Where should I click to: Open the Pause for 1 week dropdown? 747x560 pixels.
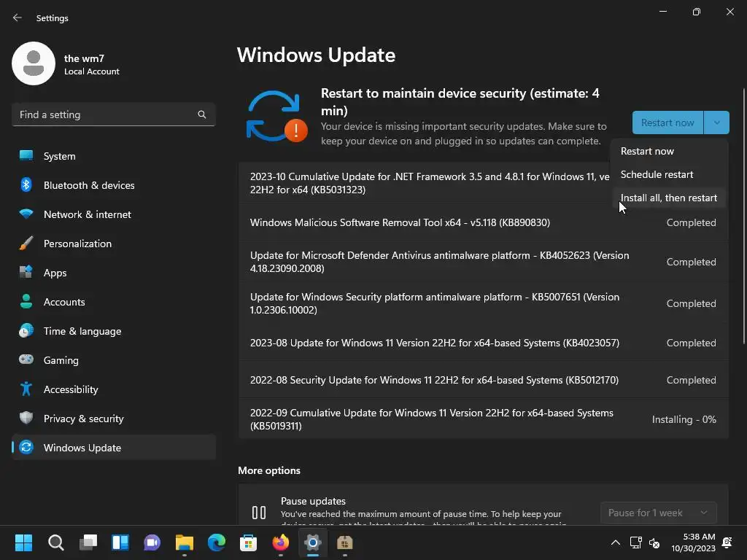click(659, 513)
